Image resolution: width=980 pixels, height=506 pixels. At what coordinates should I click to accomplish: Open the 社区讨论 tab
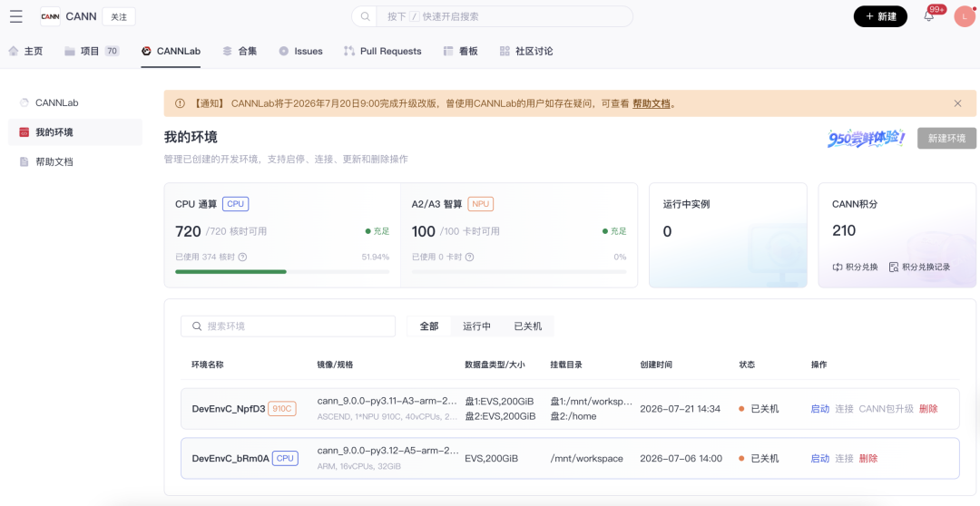click(526, 51)
